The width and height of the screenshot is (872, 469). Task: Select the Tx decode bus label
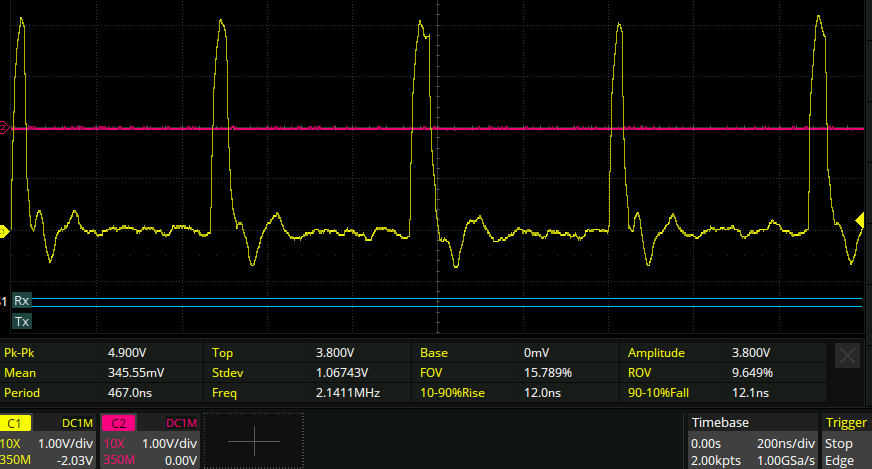21,321
